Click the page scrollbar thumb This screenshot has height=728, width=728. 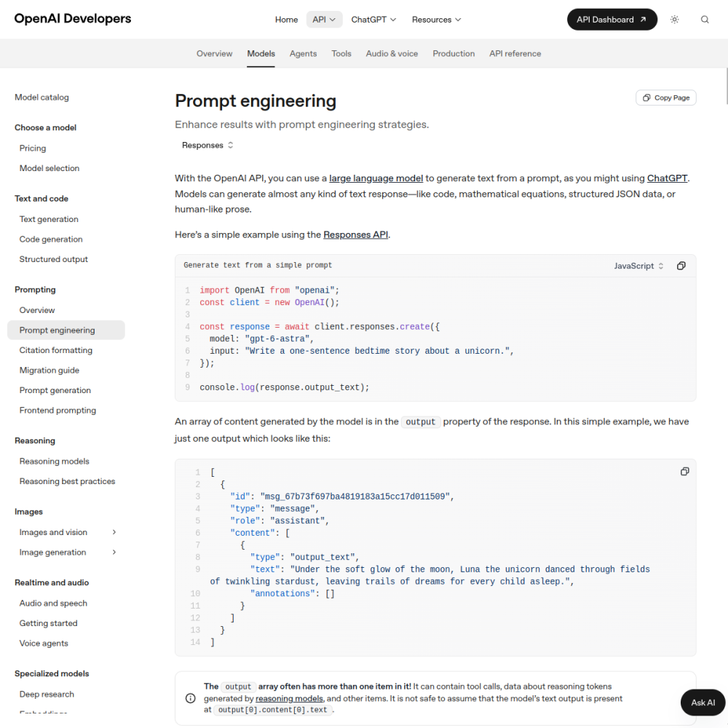click(726, 87)
